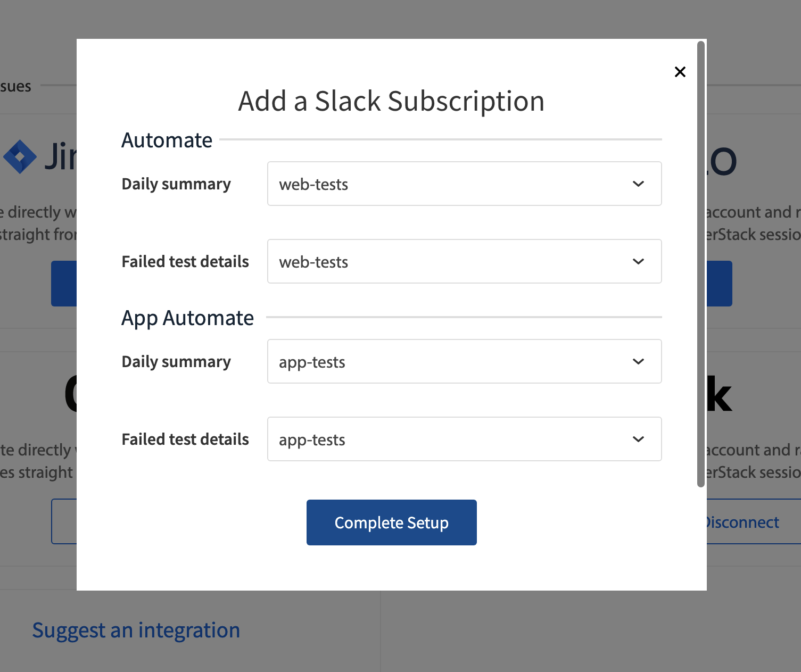Screen dimensions: 801x672
Task: Click the Add a Slack Subscription title
Action: tap(391, 101)
